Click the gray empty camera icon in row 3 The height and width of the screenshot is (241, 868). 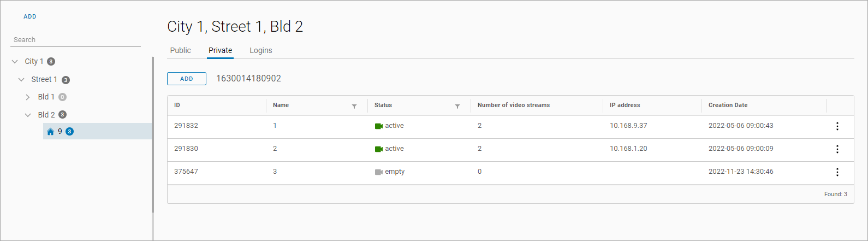379,172
